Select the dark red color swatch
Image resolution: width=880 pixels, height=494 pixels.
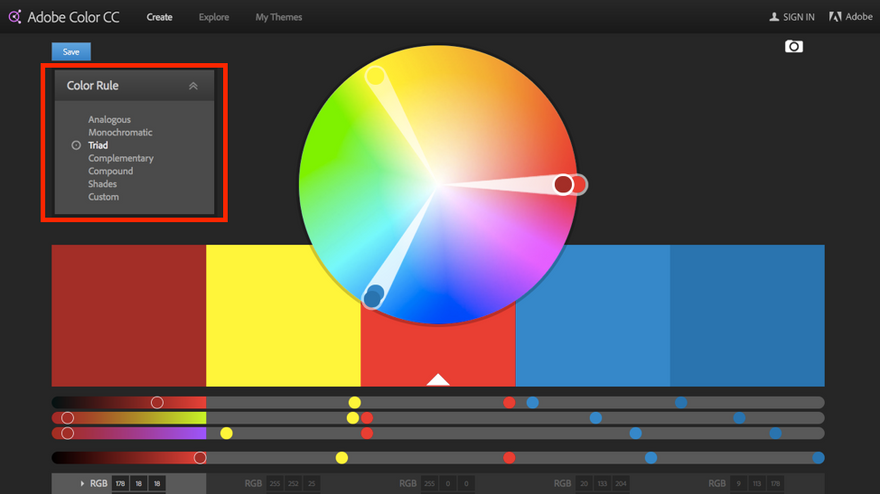click(129, 315)
